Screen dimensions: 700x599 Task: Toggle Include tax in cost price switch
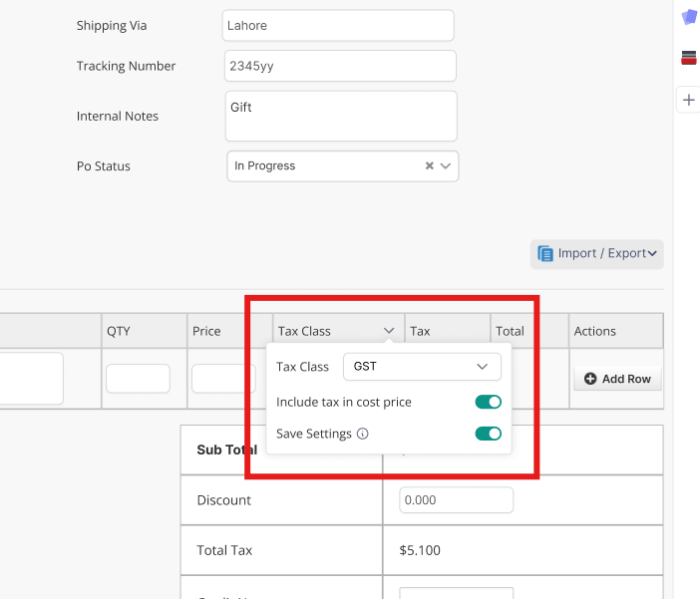pos(488,402)
